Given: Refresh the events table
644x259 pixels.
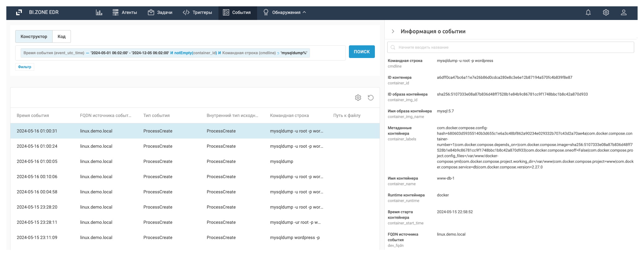Looking at the screenshot, I should (x=371, y=98).
